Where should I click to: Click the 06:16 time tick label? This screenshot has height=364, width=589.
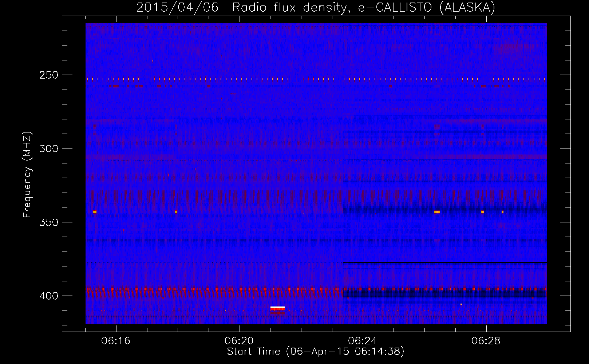116,341
